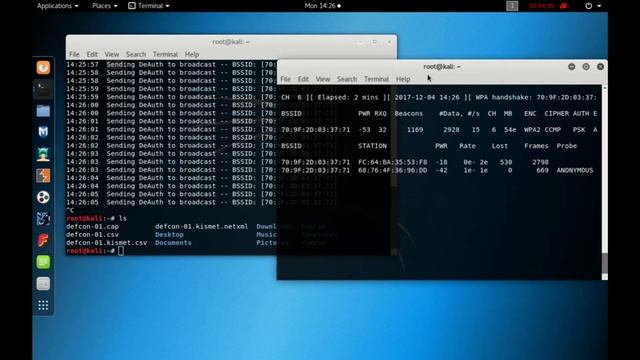Click the 14:26:02 first Sending DeAuth line

point(171,138)
